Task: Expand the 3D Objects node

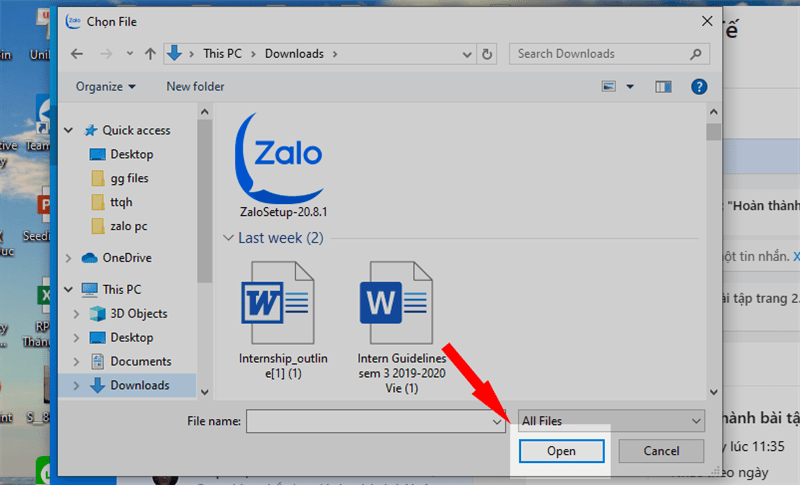Action: click(x=77, y=314)
